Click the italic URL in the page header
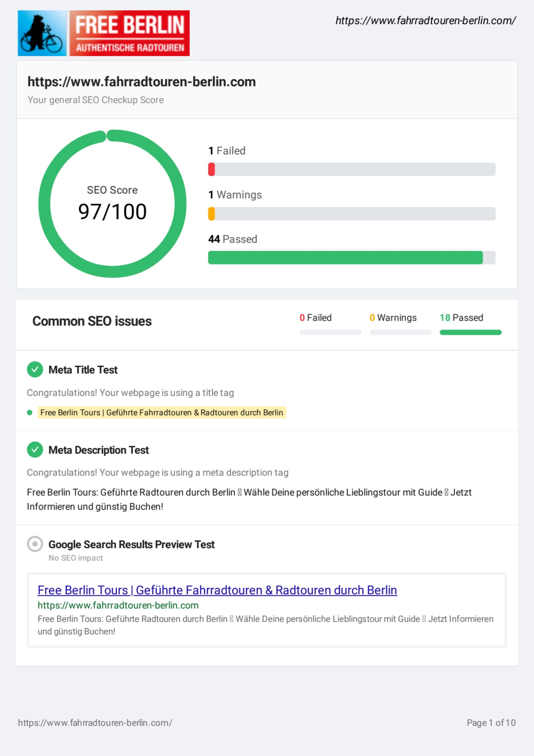The image size is (534, 756). point(426,20)
